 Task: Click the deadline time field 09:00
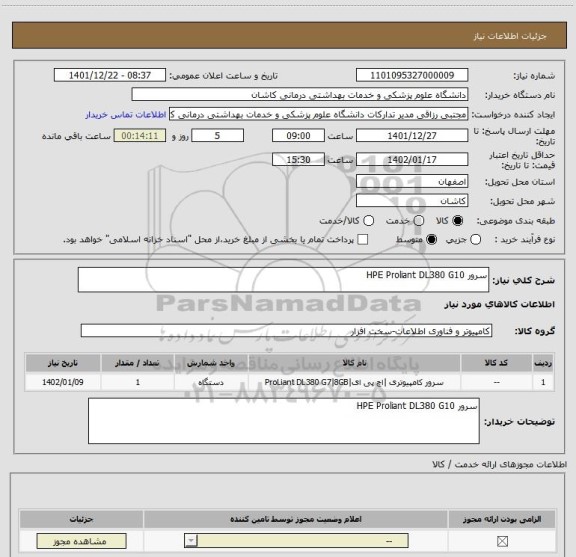click(x=298, y=136)
